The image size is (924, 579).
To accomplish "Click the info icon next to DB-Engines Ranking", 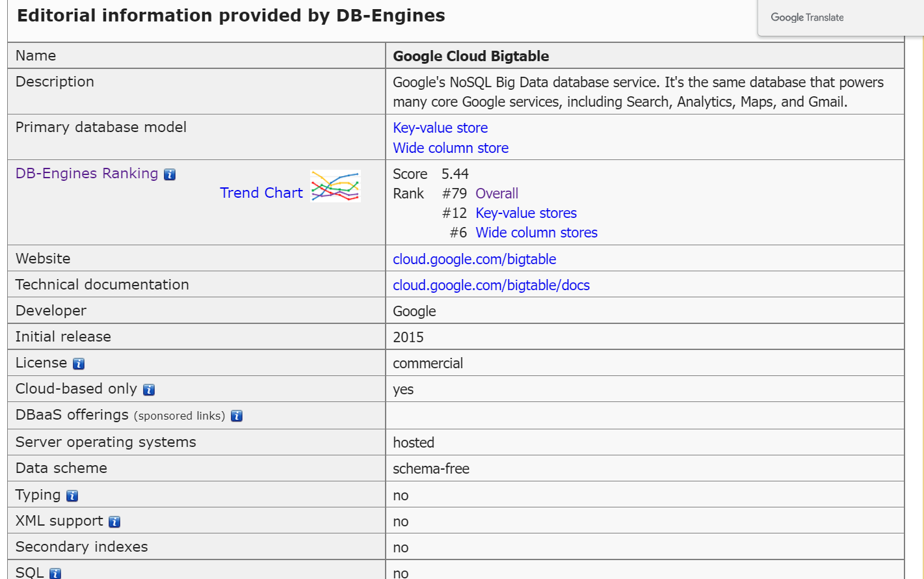I will tap(170, 174).
